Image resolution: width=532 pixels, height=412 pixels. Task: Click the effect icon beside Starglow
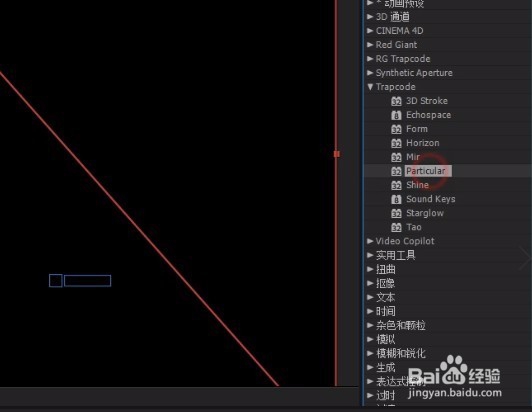coord(396,213)
